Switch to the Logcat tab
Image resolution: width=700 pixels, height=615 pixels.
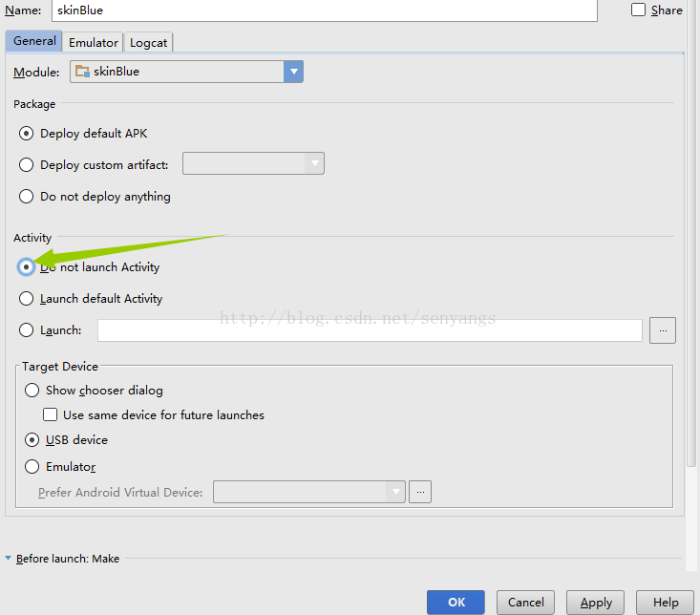148,43
